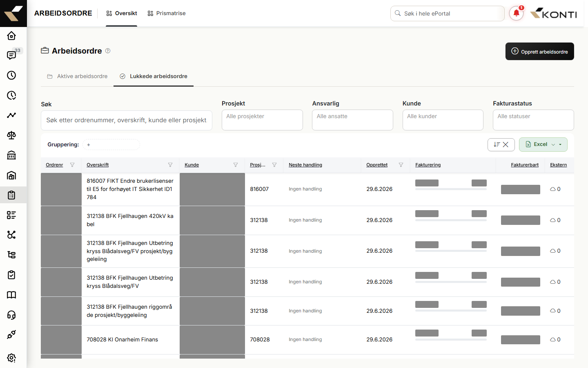Click the filter icon on Kunde column
The width and height of the screenshot is (588, 368).
click(236, 165)
